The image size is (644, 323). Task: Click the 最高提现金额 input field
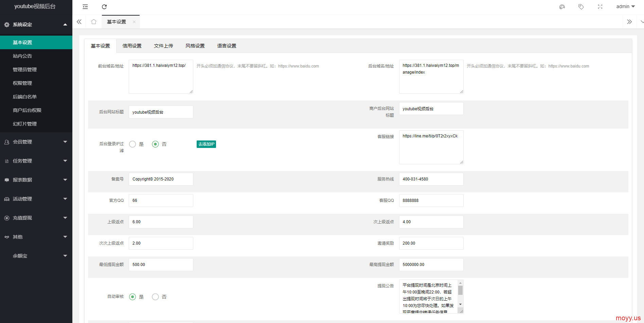coord(431,265)
